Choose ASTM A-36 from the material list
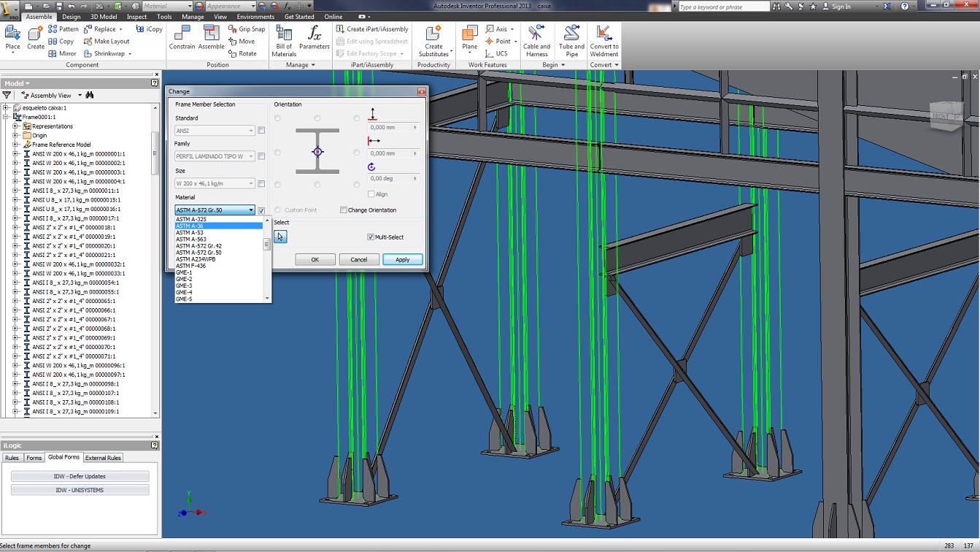Image resolution: width=980 pixels, height=552 pixels. [218, 226]
